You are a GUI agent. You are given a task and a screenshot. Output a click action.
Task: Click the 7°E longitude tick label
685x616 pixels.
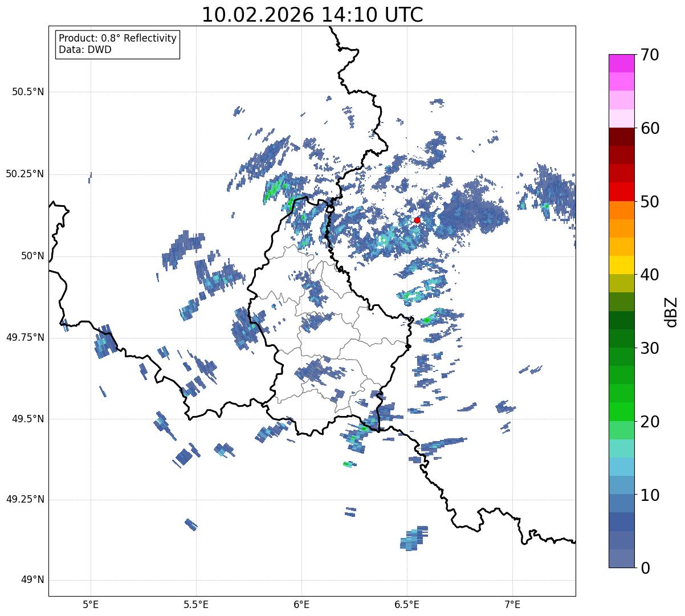(x=513, y=604)
